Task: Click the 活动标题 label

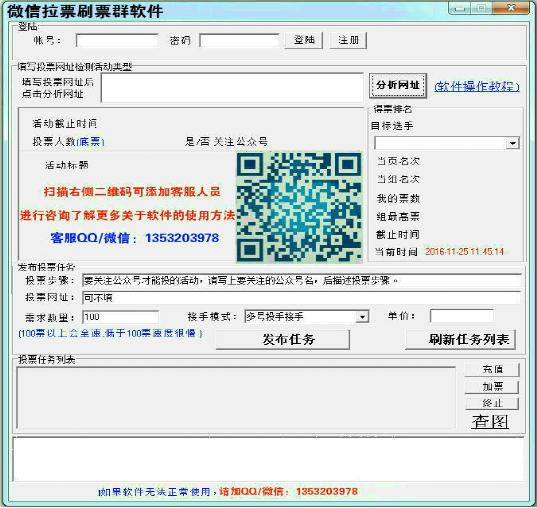Action: point(66,165)
